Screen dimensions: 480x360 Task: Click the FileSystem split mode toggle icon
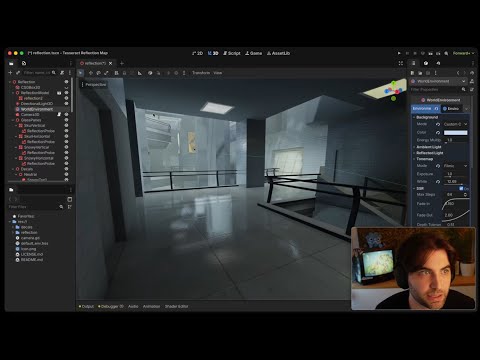click(x=69, y=199)
